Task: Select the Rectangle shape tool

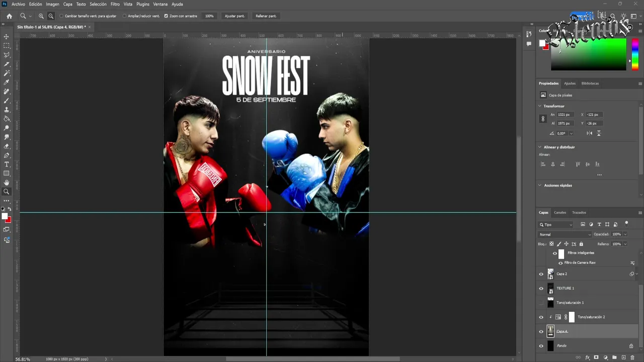Action: pyautogui.click(x=7, y=173)
